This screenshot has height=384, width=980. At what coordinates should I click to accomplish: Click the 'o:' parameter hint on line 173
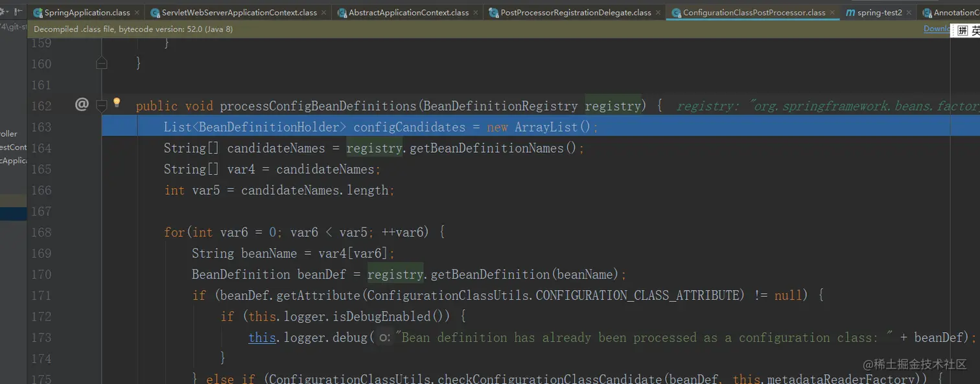(384, 337)
